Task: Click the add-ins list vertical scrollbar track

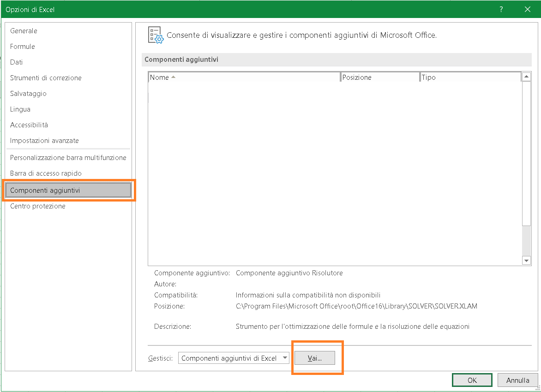Action: tap(526, 241)
